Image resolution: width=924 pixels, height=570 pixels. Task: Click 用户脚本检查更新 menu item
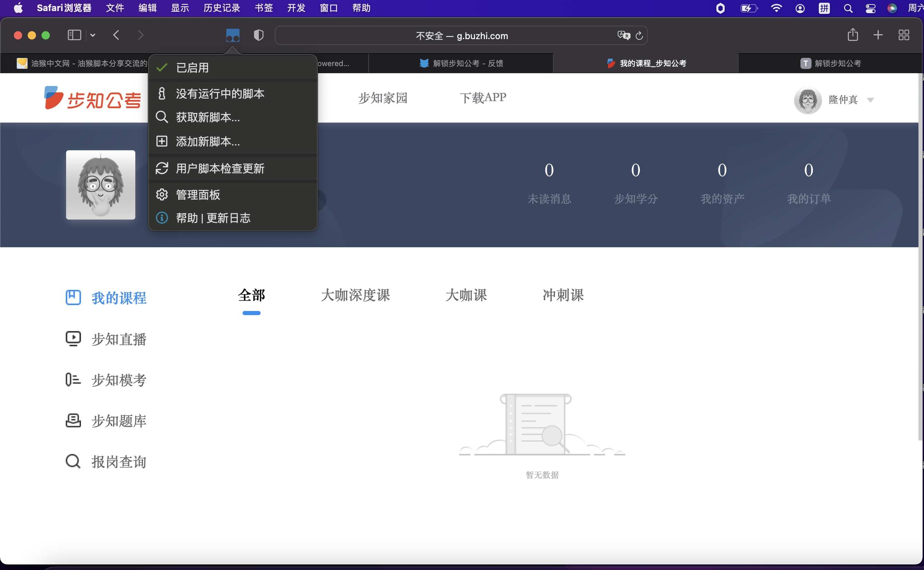pyautogui.click(x=233, y=168)
